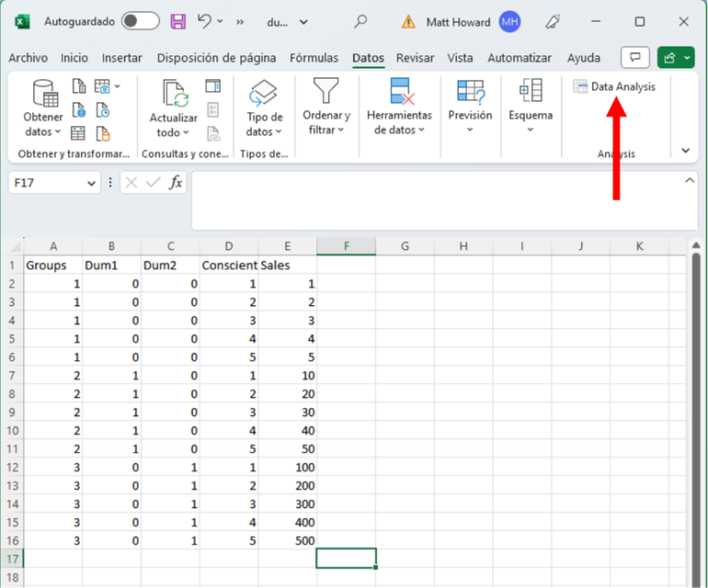Select cell D1 Conscient header

tap(229, 266)
